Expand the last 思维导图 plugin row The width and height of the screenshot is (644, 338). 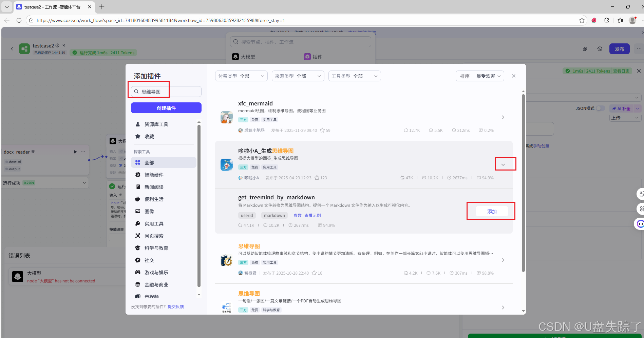[x=503, y=307]
